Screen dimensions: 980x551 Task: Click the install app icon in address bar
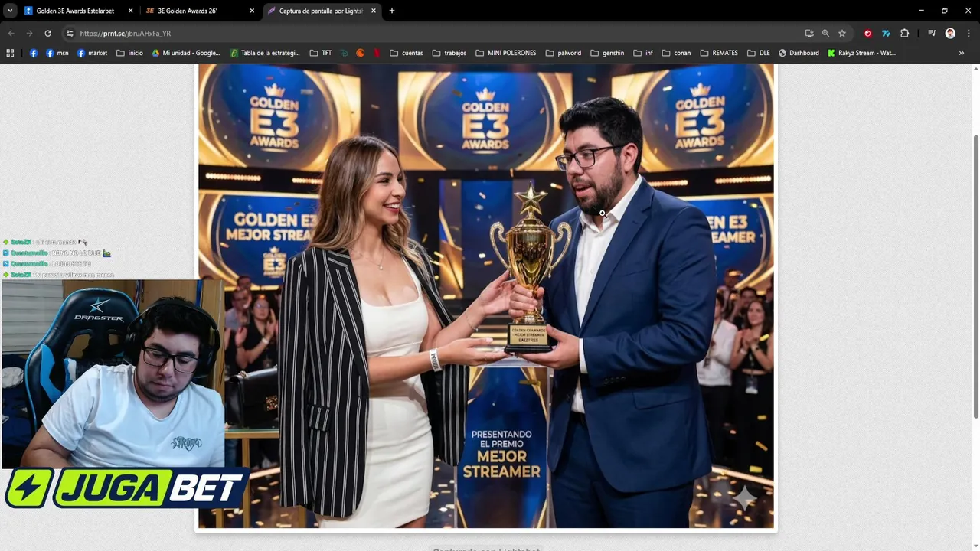809,33
